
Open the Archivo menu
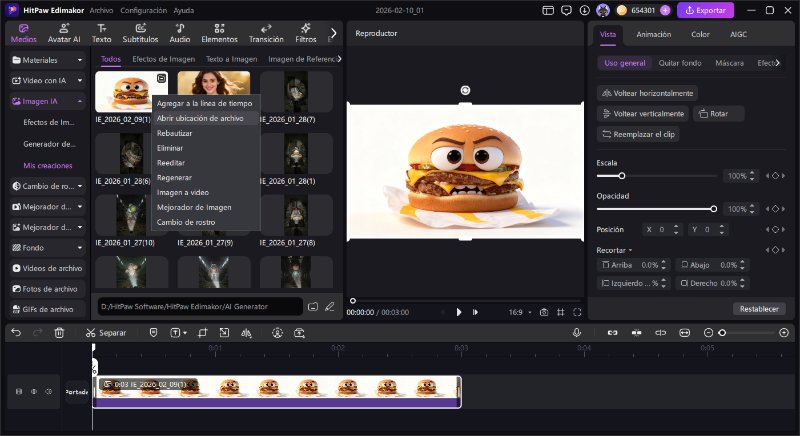pos(101,10)
